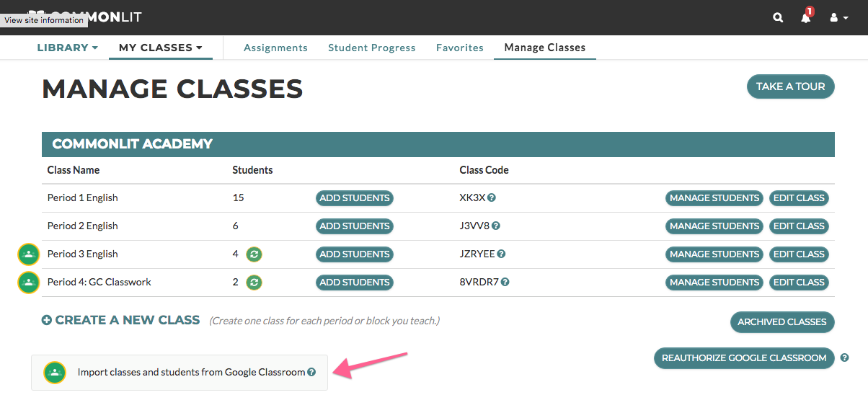Sync Period 4: GC Classwork roster icon

[254, 282]
